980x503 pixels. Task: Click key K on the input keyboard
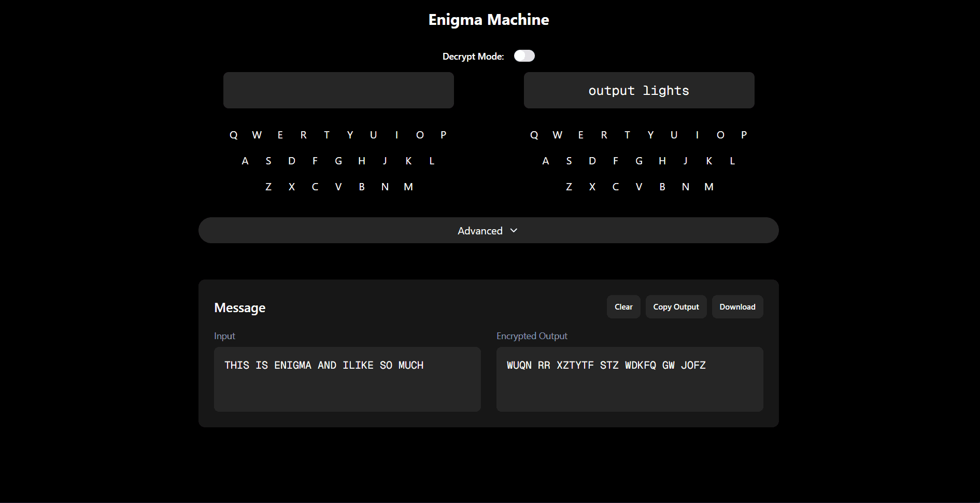[408, 161]
